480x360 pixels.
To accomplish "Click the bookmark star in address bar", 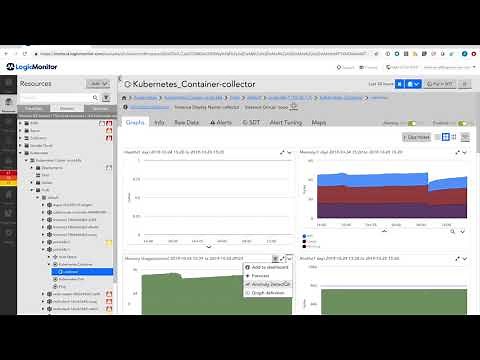I will click(x=376, y=54).
